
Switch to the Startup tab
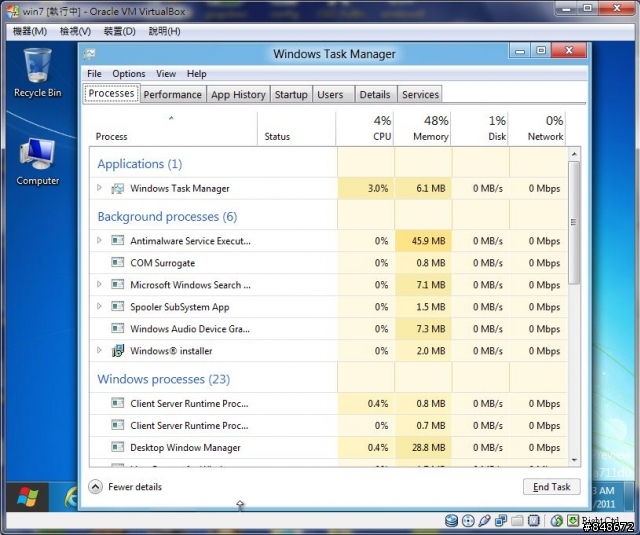[x=291, y=94]
